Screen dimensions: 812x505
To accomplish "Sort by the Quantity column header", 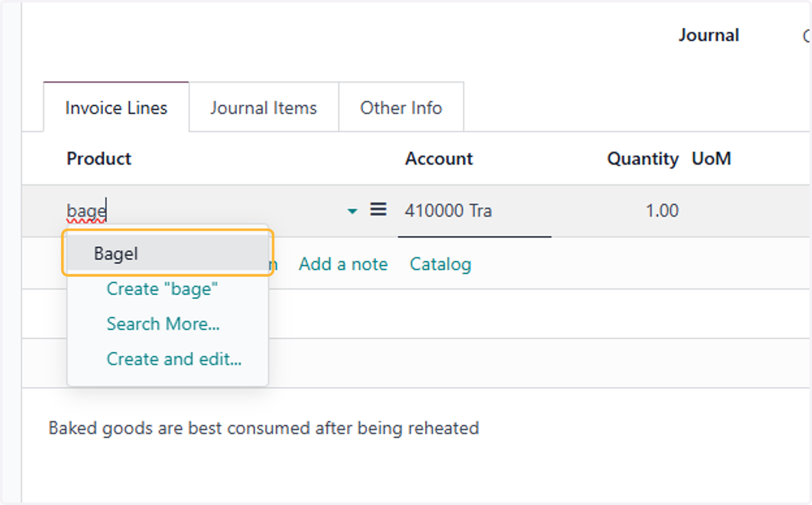I will tap(643, 158).
